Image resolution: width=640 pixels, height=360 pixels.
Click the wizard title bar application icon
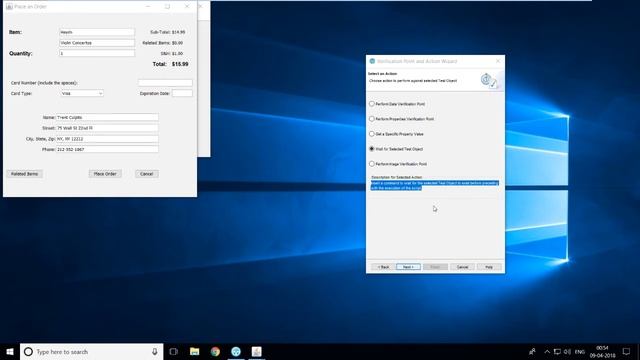pyautogui.click(x=372, y=61)
